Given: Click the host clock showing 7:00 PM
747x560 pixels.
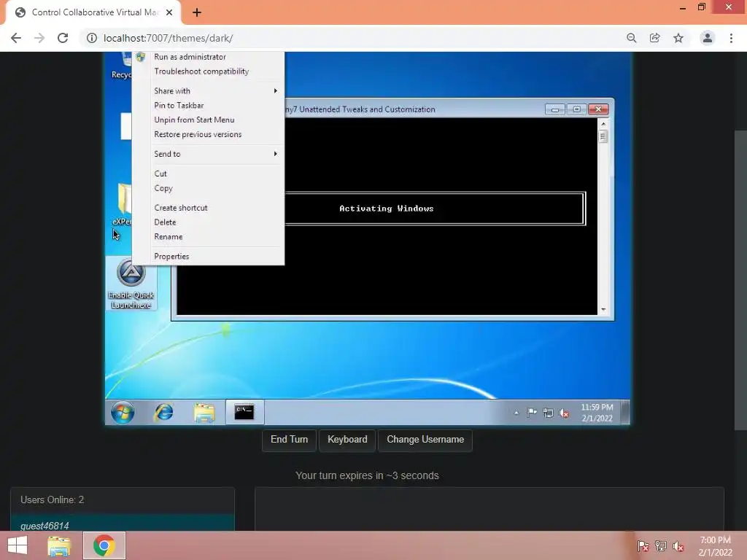Looking at the screenshot, I should click(x=715, y=546).
